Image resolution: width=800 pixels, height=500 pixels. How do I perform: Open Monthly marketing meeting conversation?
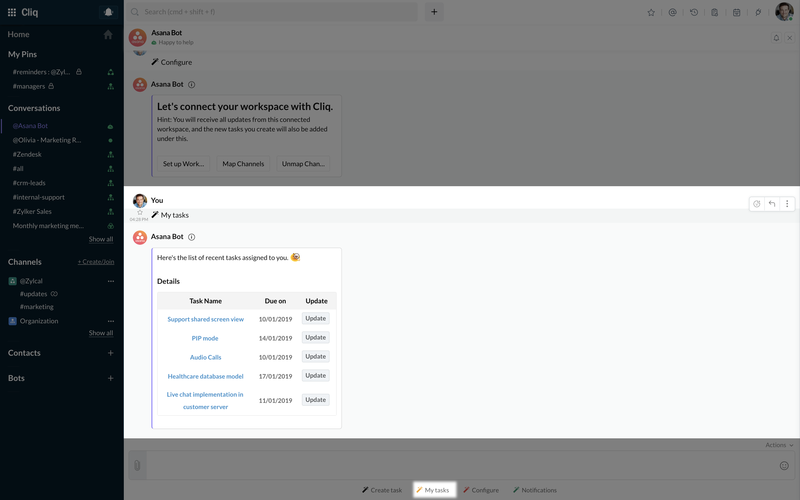coord(48,226)
